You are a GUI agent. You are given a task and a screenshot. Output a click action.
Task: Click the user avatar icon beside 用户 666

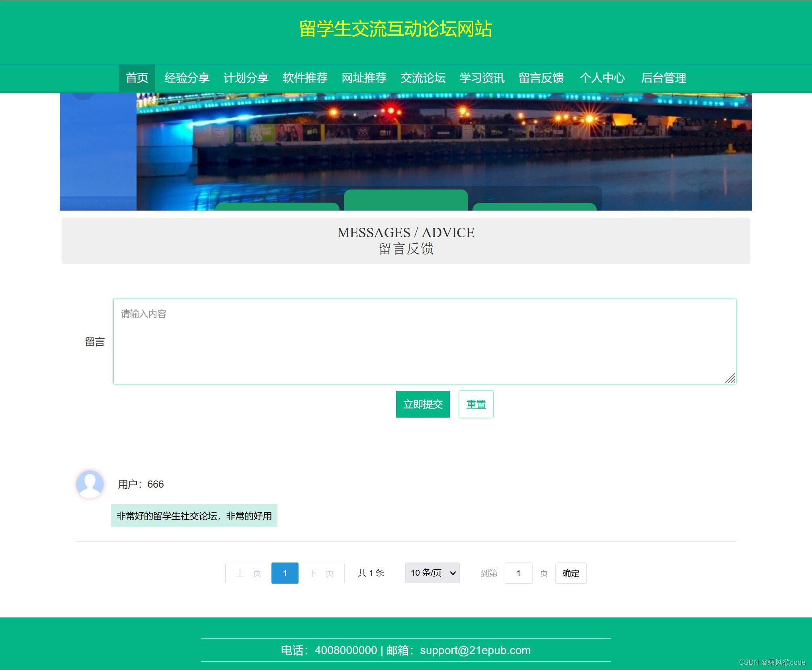[90, 484]
